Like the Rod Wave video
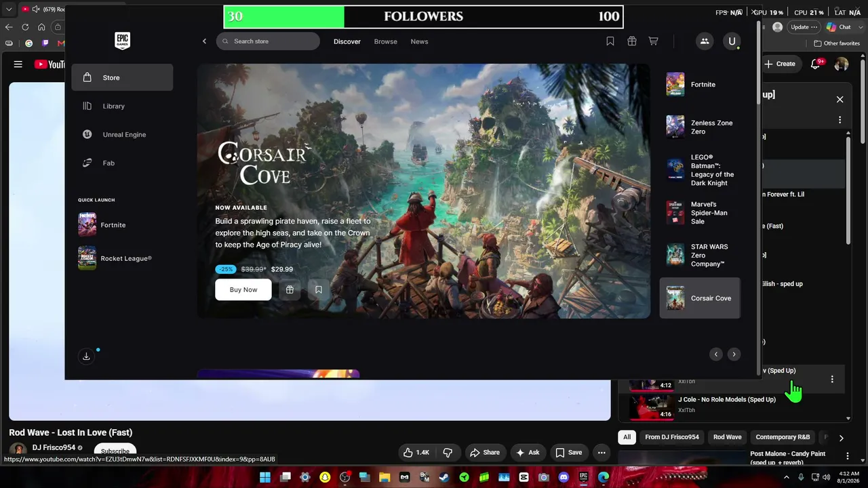Screen dimensions: 868x488 tap(416, 453)
